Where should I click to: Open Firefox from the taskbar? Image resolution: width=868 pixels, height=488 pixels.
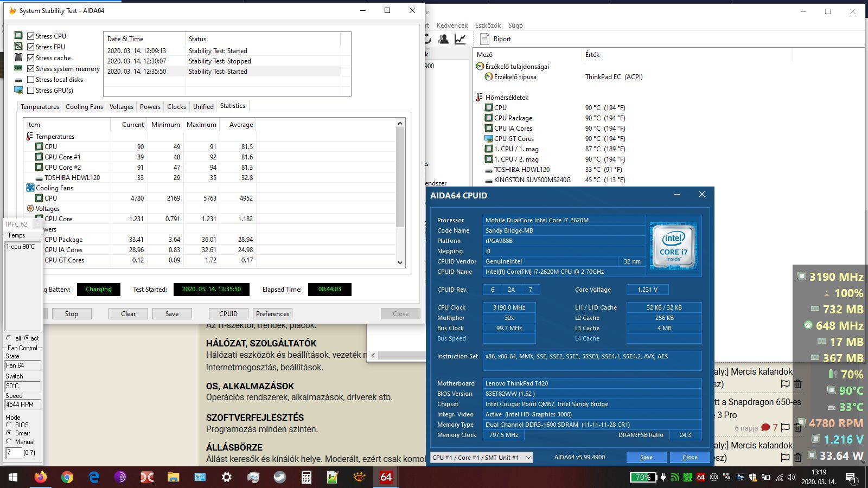40,477
